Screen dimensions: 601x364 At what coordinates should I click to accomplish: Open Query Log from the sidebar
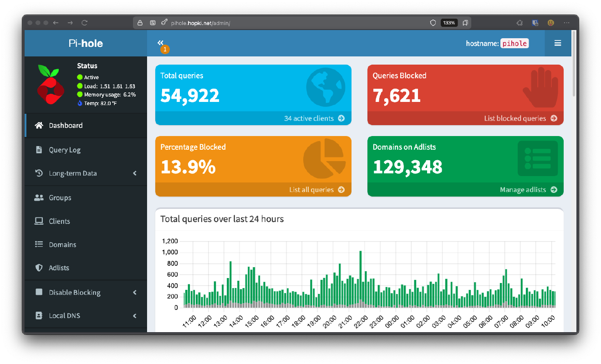coord(65,150)
